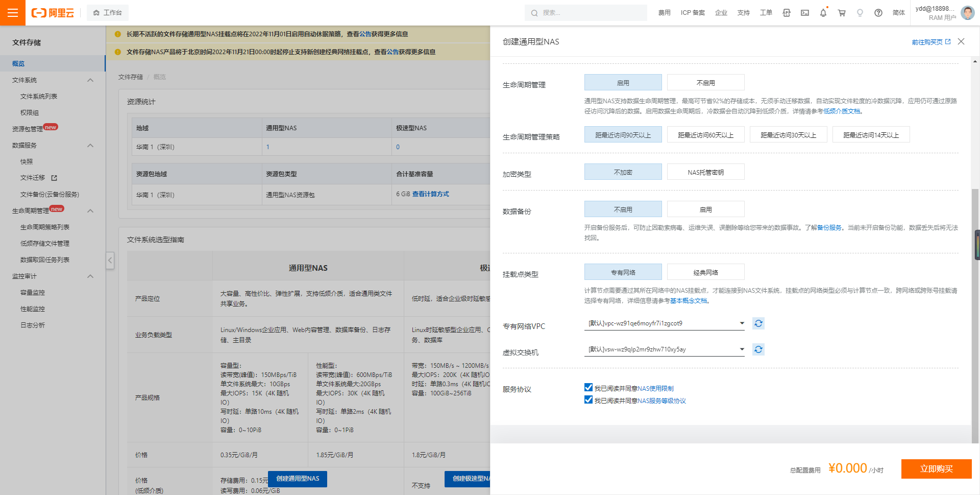
Task: Choose 经典网络 mount point type
Action: (705, 272)
